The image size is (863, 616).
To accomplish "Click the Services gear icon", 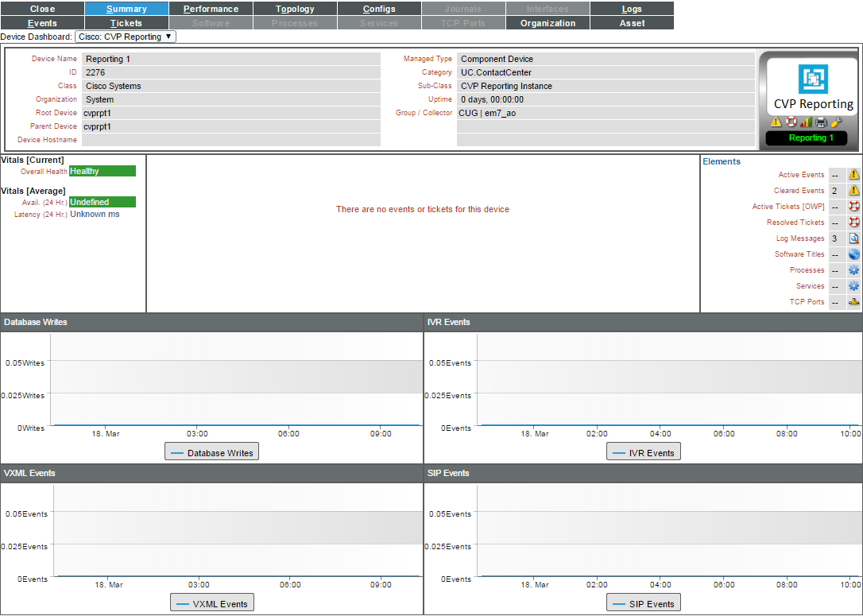I will [x=853, y=286].
